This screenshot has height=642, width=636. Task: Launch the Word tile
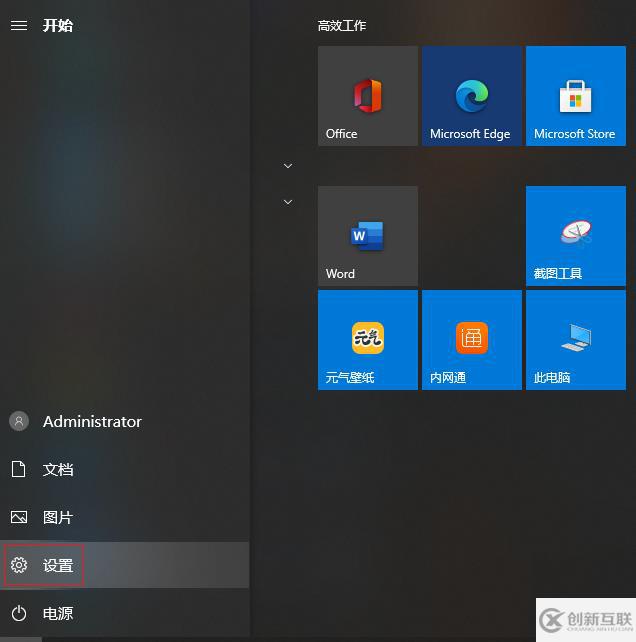(x=368, y=236)
